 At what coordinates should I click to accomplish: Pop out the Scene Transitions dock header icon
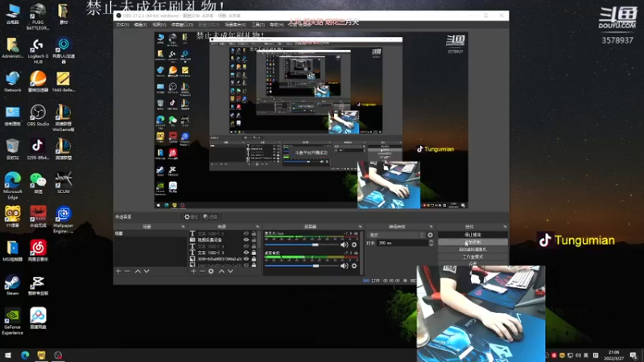pyautogui.click(x=431, y=227)
